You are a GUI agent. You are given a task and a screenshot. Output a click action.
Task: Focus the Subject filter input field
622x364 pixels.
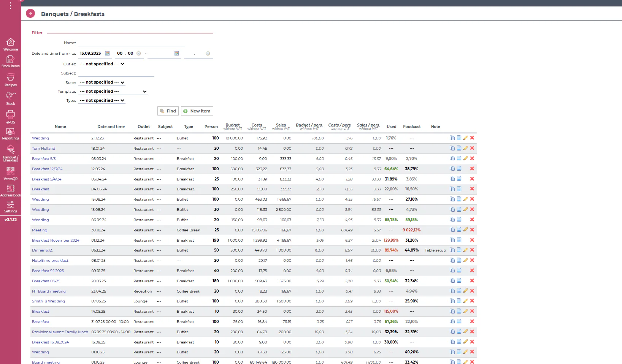click(116, 73)
